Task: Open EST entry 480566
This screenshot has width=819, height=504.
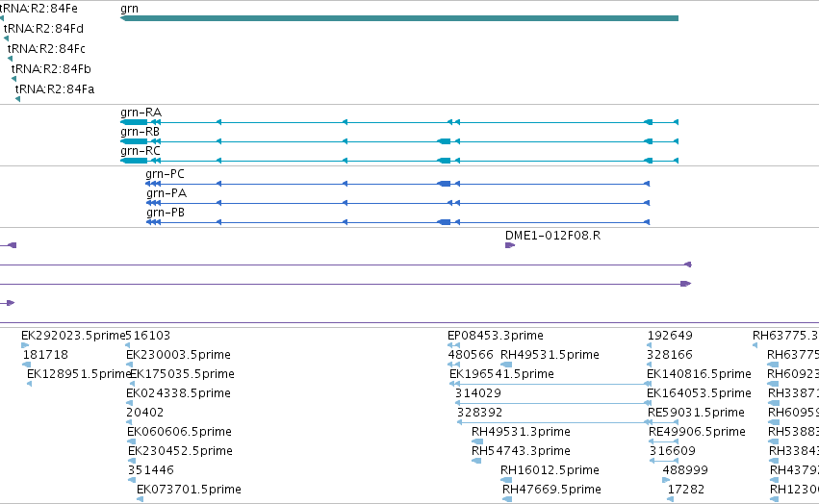Action: [470, 355]
